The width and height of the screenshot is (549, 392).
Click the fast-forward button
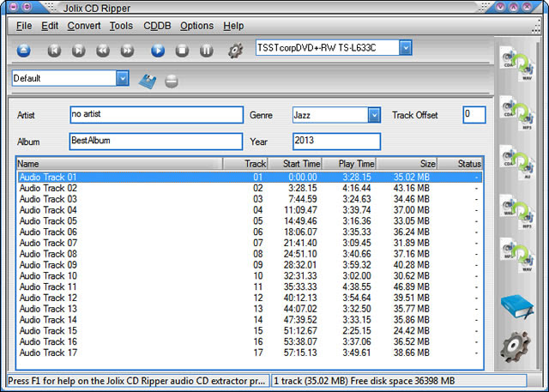[127, 51]
